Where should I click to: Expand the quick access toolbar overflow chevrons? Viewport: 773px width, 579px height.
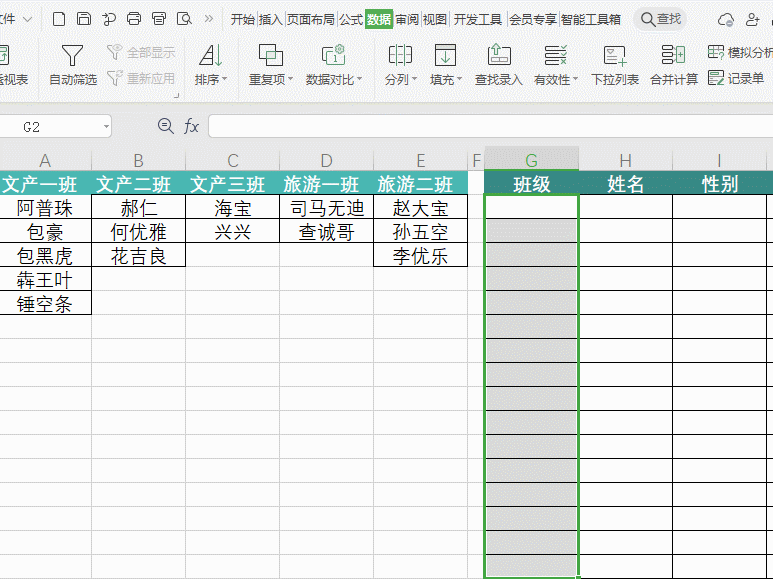coord(209,19)
